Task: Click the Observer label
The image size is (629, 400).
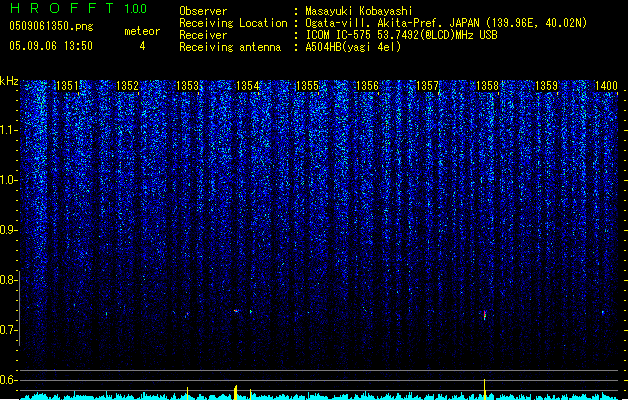Action: 203,11
